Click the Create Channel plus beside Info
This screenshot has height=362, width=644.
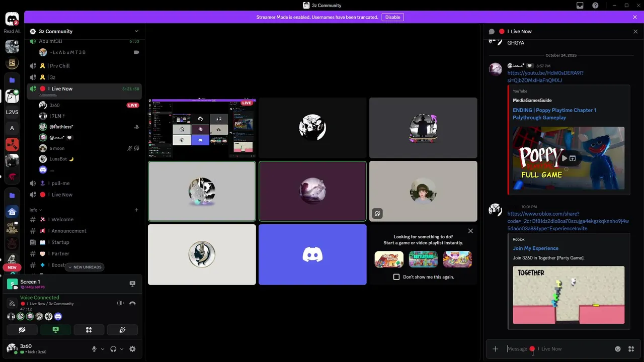tap(136, 210)
